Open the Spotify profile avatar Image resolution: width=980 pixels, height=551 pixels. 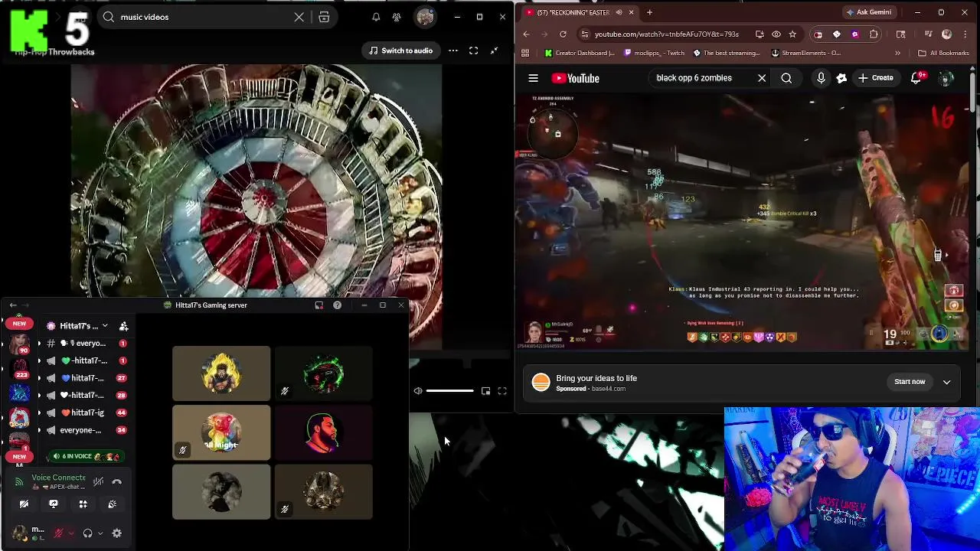coord(425,17)
